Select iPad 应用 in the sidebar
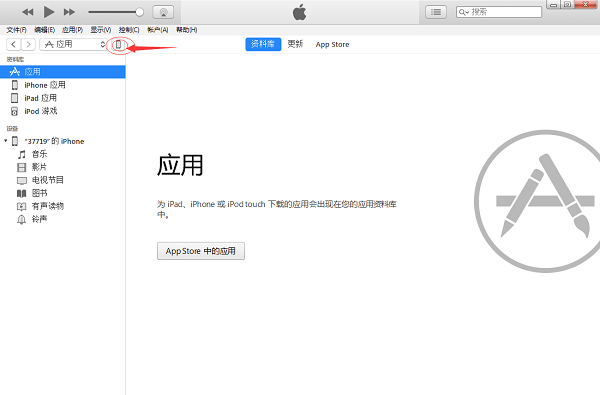Image resolution: width=600 pixels, height=395 pixels. click(63, 98)
